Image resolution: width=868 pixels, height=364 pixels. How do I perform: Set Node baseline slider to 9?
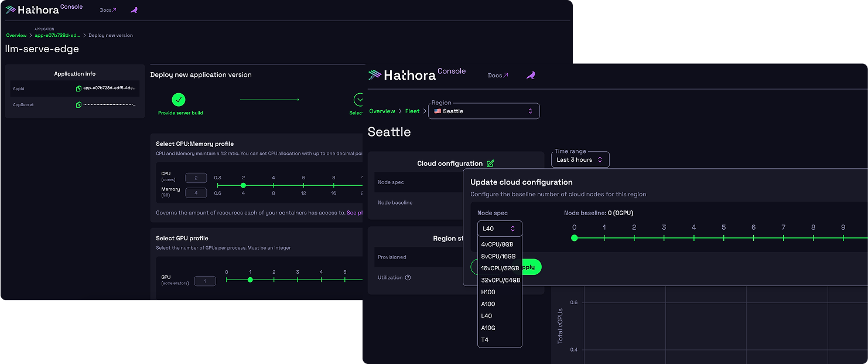coord(843,238)
